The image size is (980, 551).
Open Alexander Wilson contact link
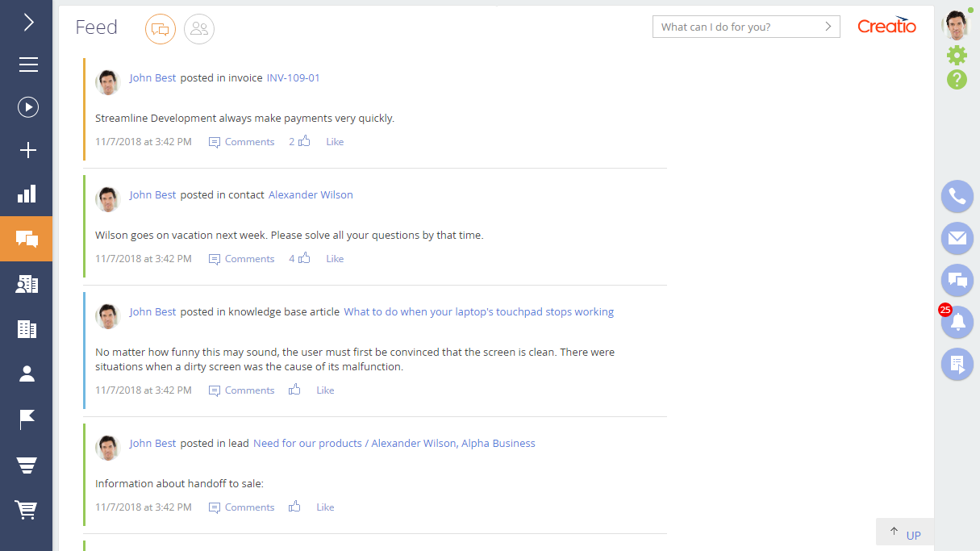click(x=311, y=195)
